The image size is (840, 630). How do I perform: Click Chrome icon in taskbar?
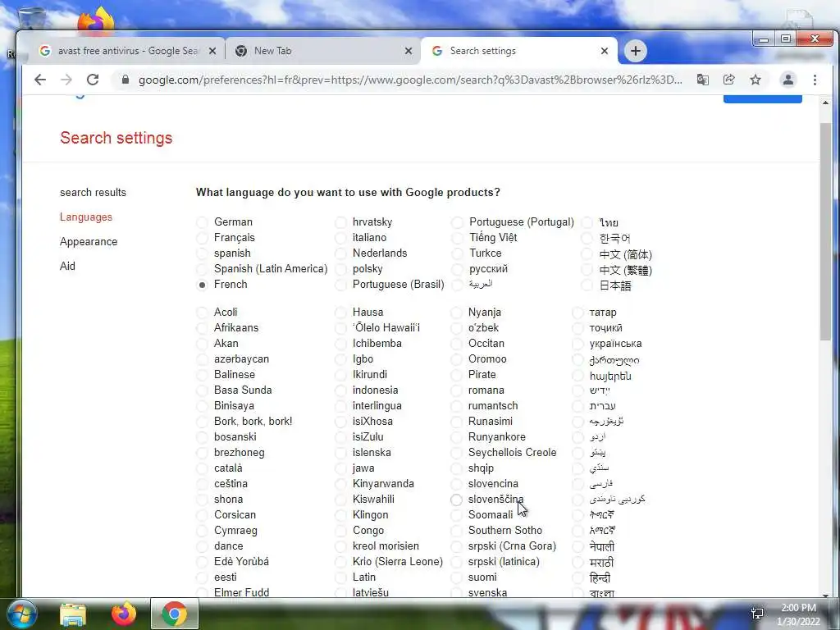[x=174, y=614]
